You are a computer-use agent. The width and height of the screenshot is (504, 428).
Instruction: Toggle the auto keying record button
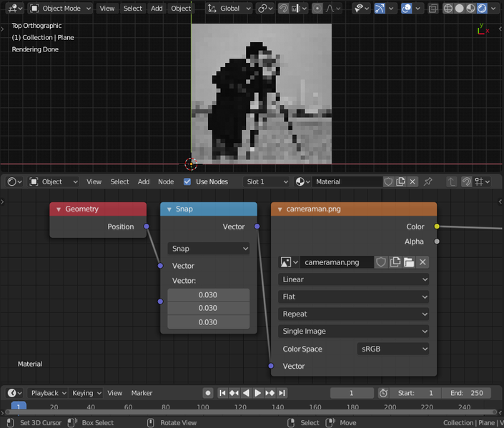pos(207,393)
